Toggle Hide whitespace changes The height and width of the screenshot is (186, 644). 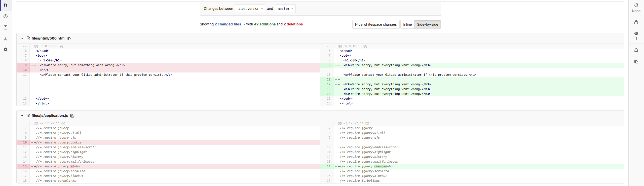click(x=375, y=24)
